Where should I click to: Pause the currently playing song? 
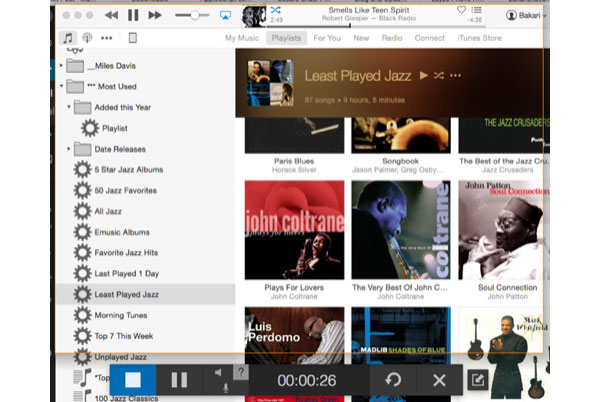click(x=133, y=15)
